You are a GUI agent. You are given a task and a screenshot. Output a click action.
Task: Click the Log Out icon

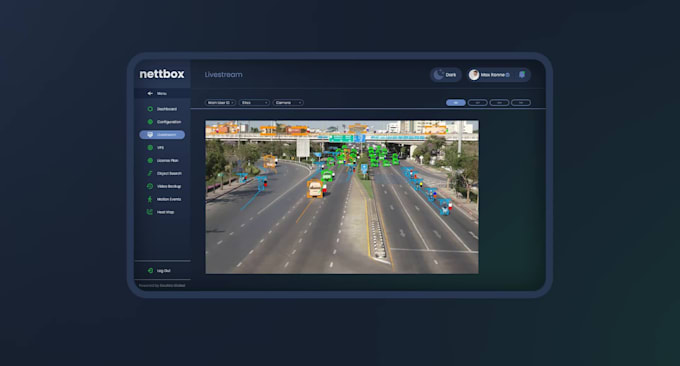(150, 271)
